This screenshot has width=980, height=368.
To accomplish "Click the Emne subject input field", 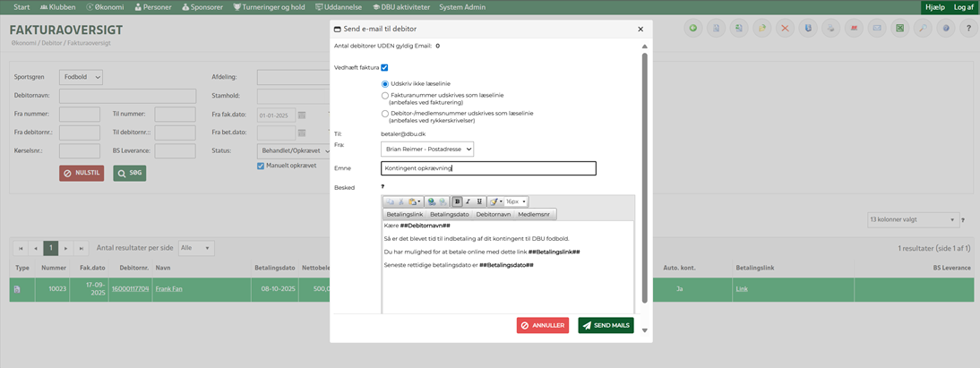I will point(487,168).
